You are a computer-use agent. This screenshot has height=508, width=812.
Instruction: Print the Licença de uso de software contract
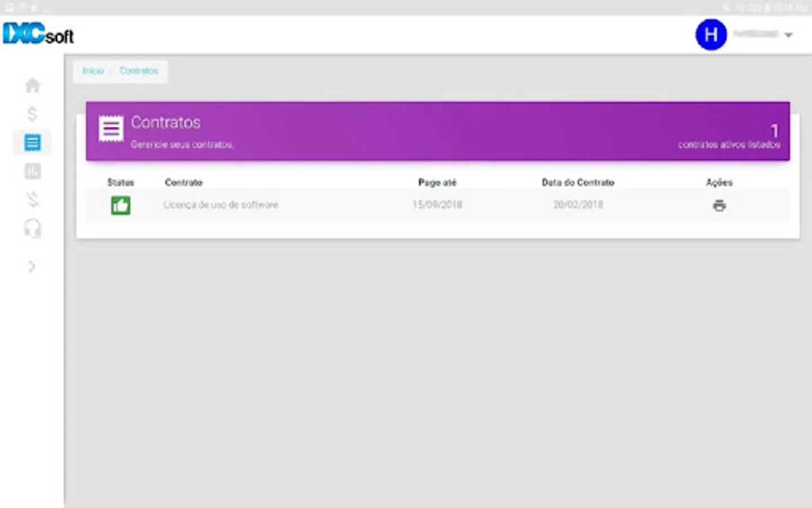pos(719,205)
